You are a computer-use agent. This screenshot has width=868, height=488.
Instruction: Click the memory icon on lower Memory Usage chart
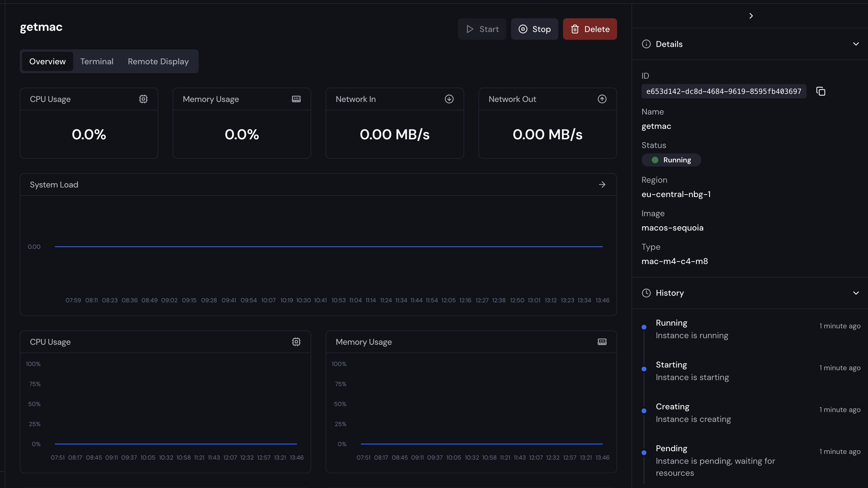602,342
